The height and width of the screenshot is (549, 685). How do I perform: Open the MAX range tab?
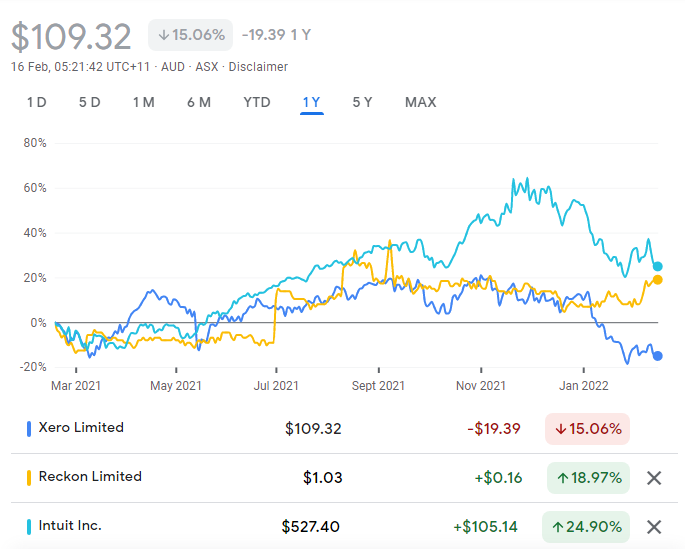(x=421, y=102)
